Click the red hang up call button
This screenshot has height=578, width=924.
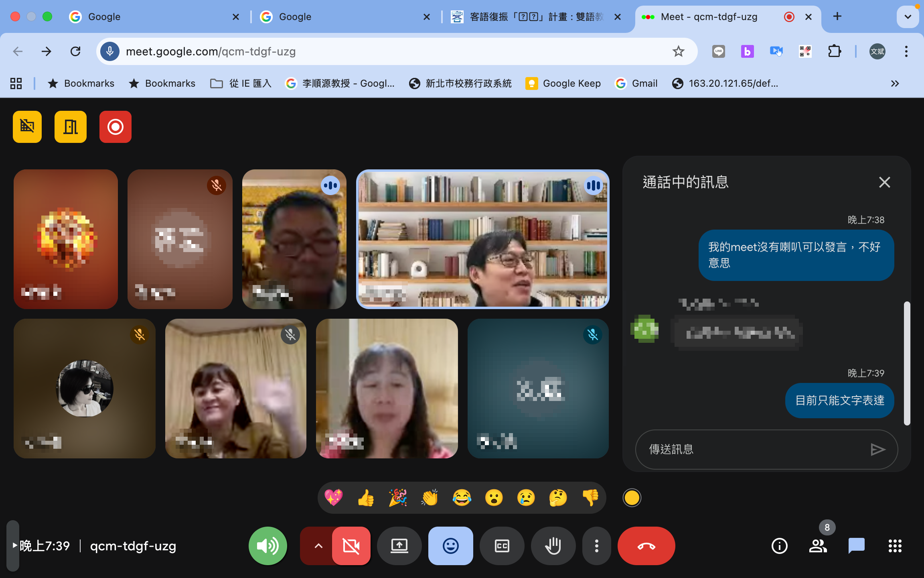[x=646, y=546]
